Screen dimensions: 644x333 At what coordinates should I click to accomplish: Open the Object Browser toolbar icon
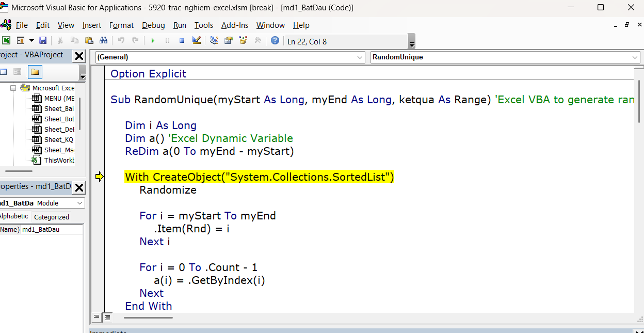[x=243, y=40]
